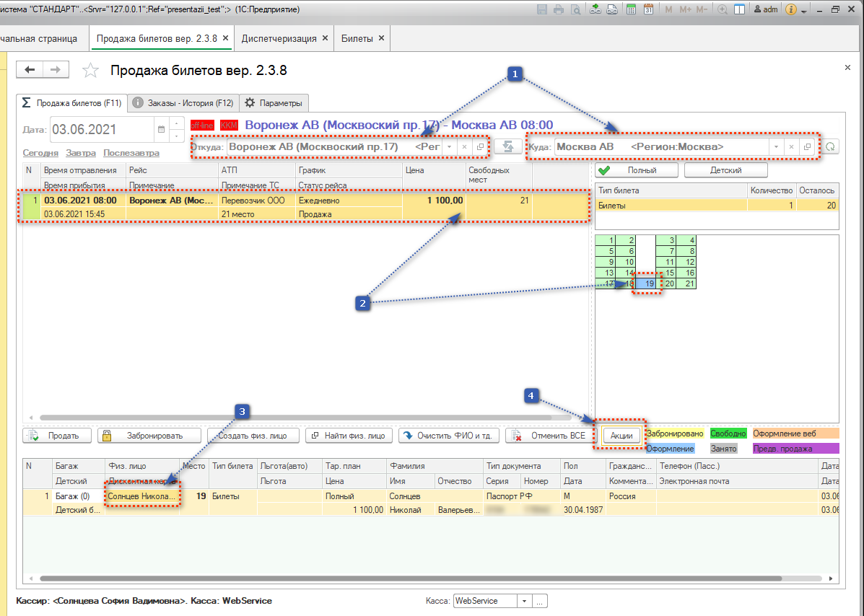Add the page to favorites with the star
This screenshot has height=616, width=864.
[x=90, y=70]
